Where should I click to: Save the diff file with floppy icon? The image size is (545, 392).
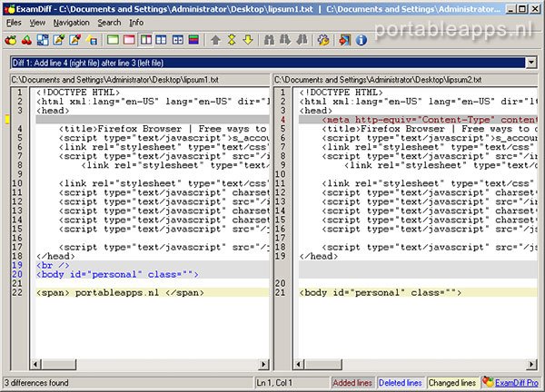point(92,40)
